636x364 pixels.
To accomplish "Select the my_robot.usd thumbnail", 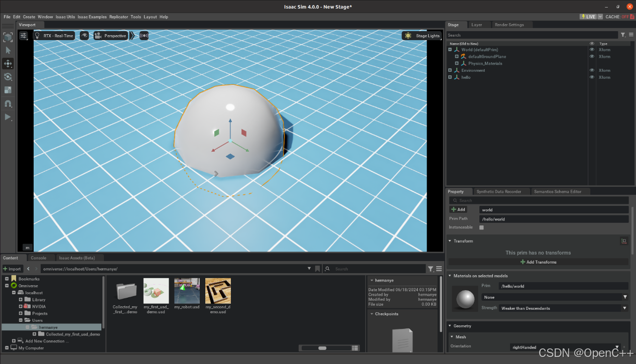I will (187, 291).
